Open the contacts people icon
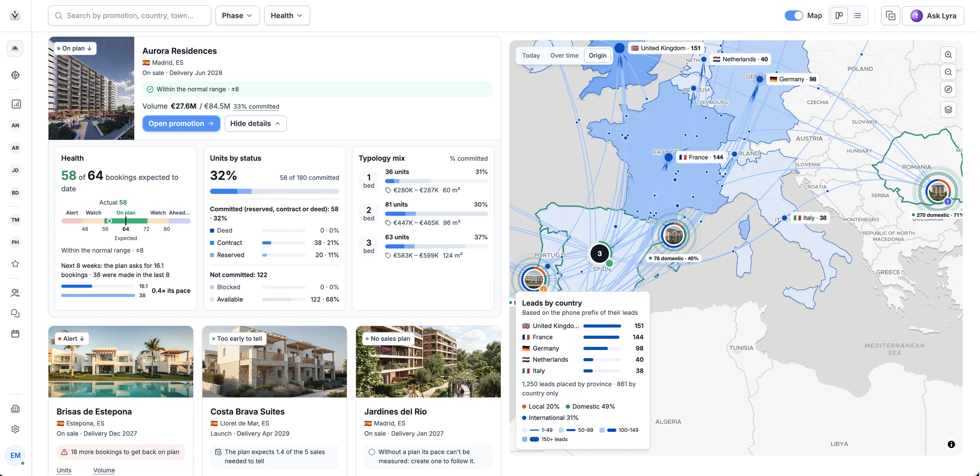 (x=15, y=293)
